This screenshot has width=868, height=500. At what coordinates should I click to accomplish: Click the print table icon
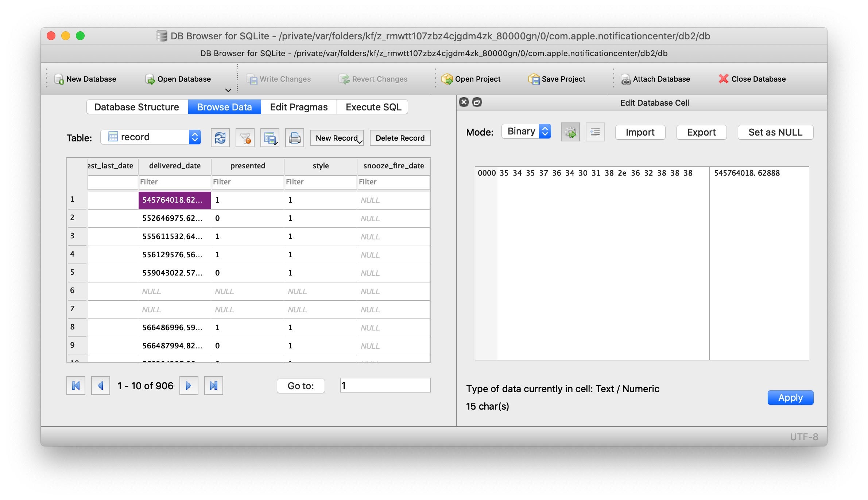294,138
